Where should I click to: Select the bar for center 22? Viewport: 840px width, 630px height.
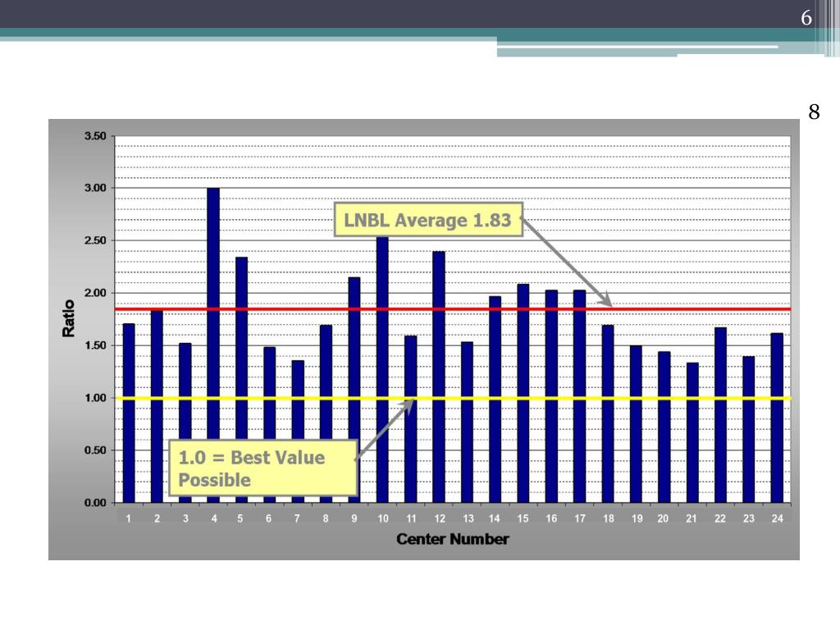(720, 414)
